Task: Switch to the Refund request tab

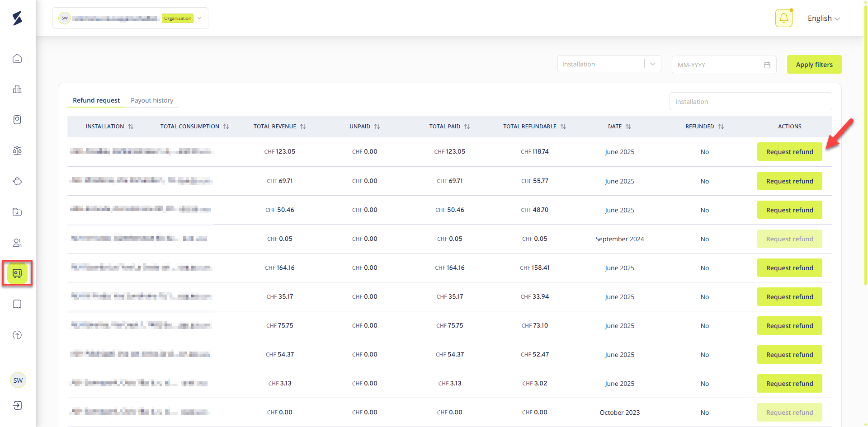Action: 96,100
